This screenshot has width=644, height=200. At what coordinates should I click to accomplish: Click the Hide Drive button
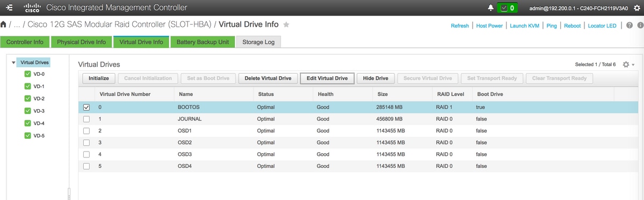click(x=376, y=78)
